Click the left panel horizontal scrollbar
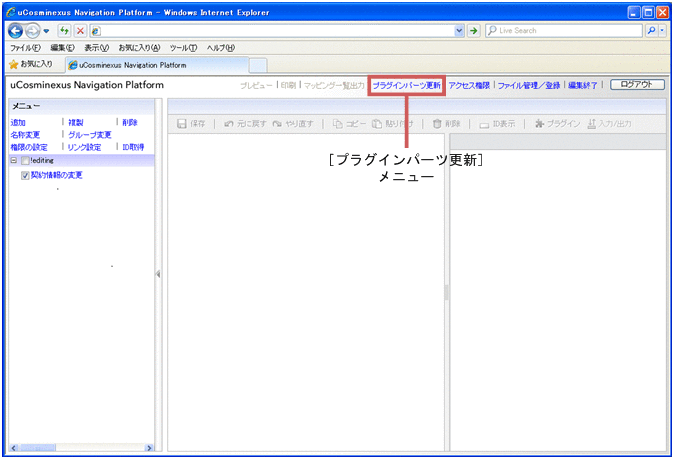Screen dimensions: 676x460 (x=80, y=448)
